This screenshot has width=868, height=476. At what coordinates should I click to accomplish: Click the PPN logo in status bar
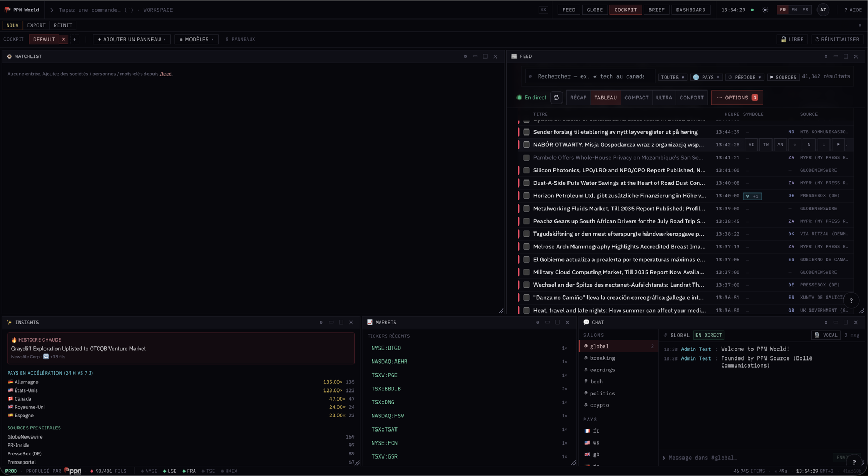pos(73,471)
